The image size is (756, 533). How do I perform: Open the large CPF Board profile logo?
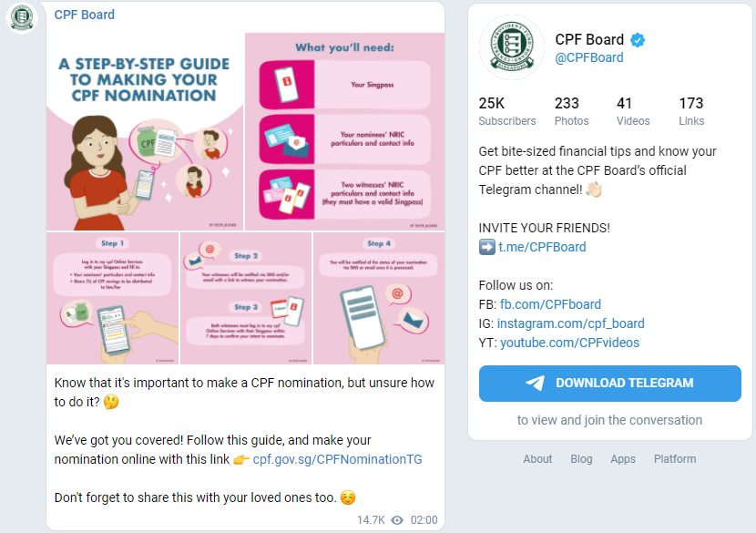point(512,47)
